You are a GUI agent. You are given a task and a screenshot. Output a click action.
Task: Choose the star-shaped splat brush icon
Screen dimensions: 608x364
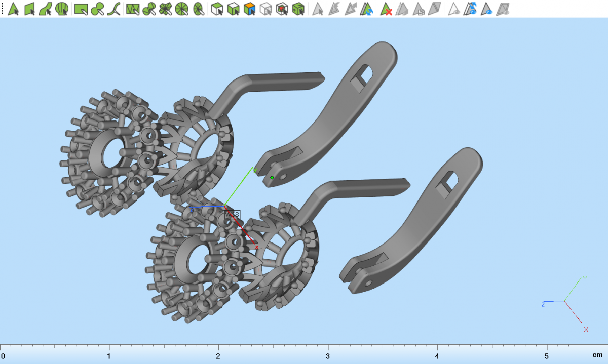[x=166, y=9]
